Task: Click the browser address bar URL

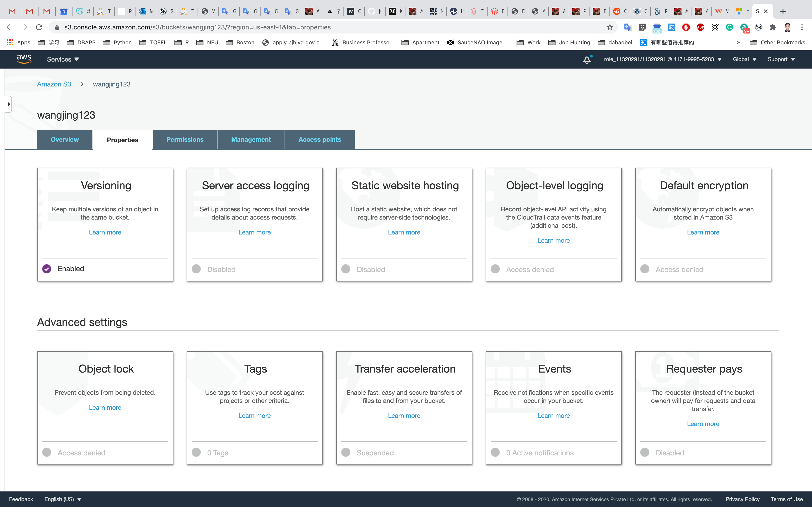Action: click(197, 27)
